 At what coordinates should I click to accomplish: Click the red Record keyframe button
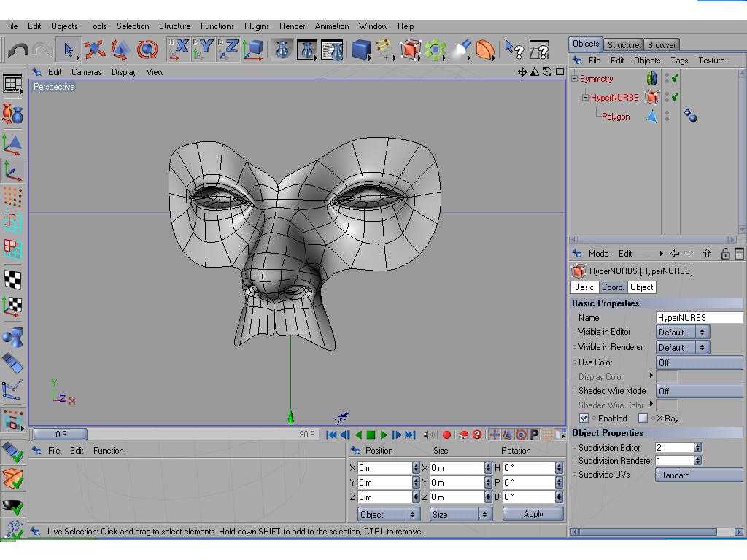[x=446, y=435]
